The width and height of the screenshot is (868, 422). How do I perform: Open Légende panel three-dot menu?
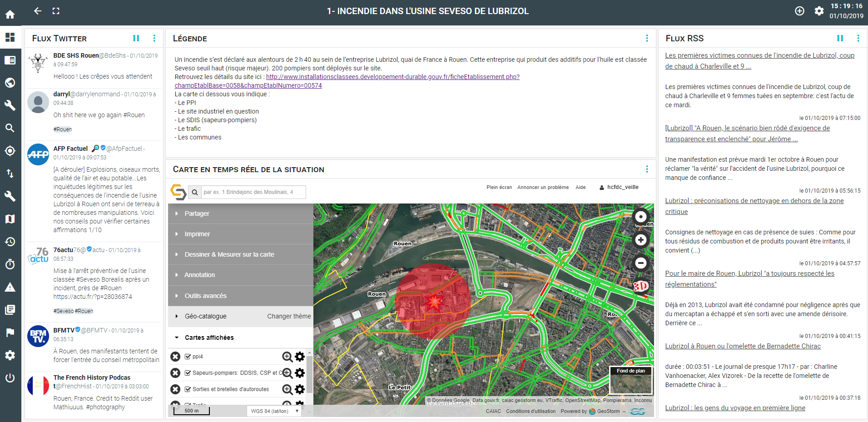click(647, 38)
